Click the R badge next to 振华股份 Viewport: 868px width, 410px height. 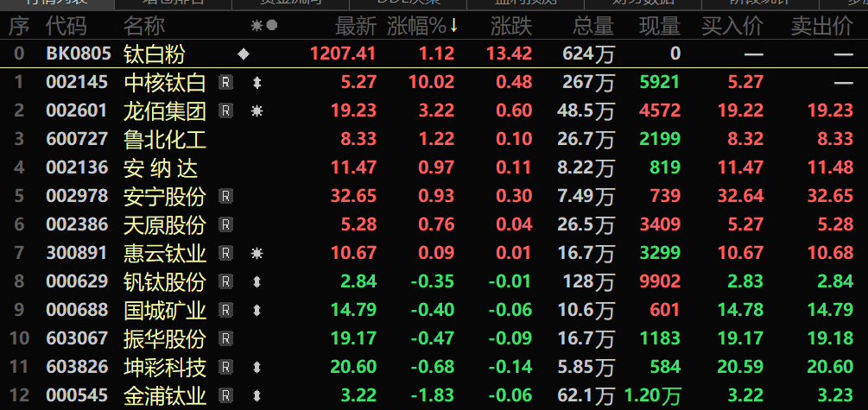coord(225,339)
